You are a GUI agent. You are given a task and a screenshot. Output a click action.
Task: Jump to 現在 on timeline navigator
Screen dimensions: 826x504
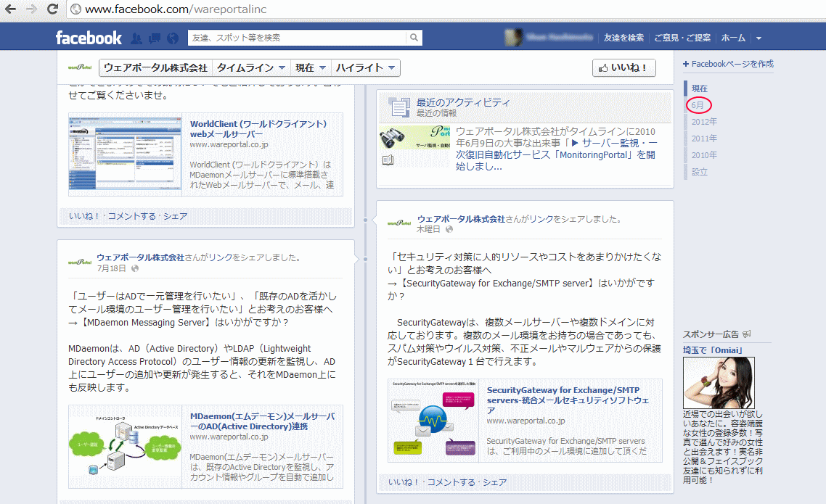coord(700,88)
